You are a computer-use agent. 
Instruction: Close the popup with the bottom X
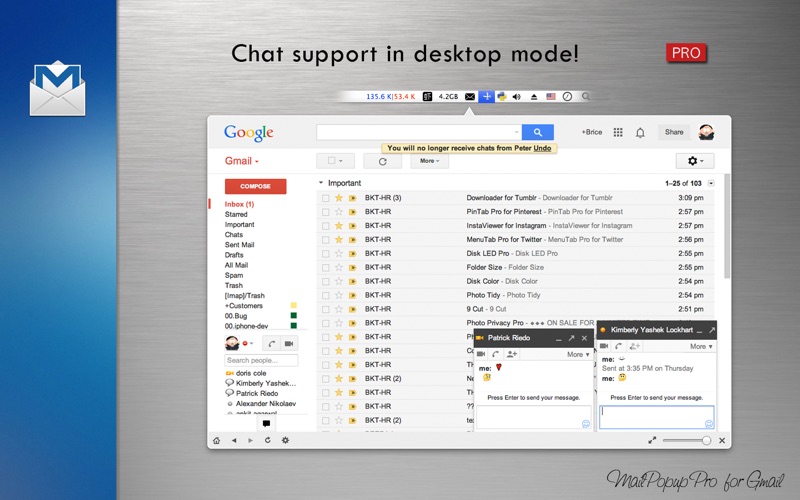click(x=722, y=440)
